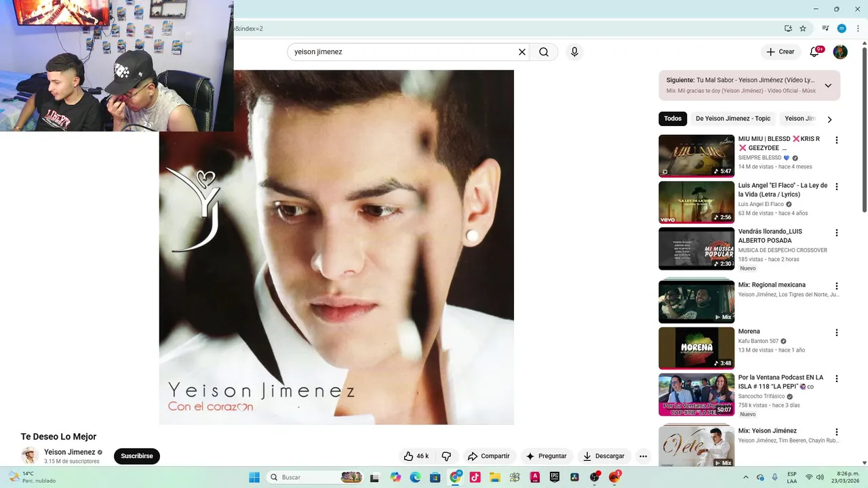Open options menu for Mix: Regional mexicana
This screenshot has height=488, width=868.
[x=836, y=286]
